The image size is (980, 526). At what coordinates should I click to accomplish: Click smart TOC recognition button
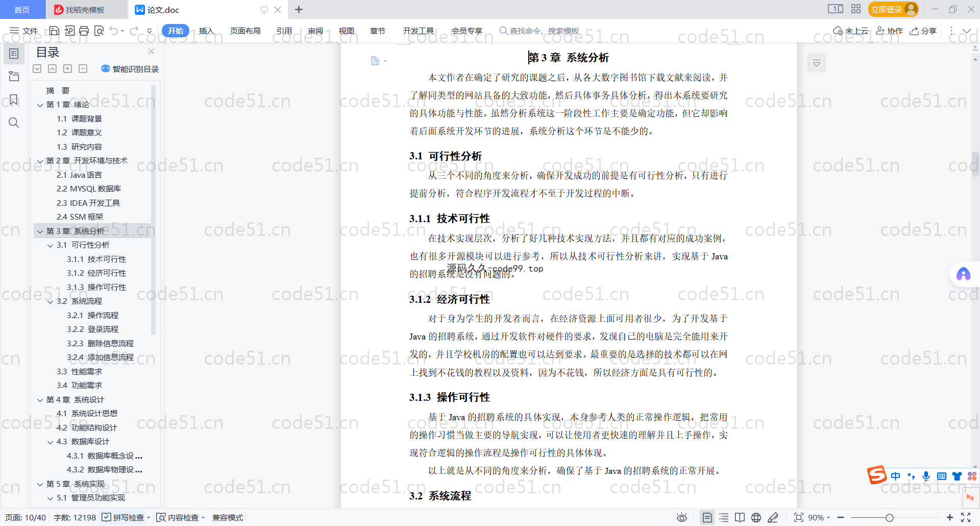click(x=130, y=69)
